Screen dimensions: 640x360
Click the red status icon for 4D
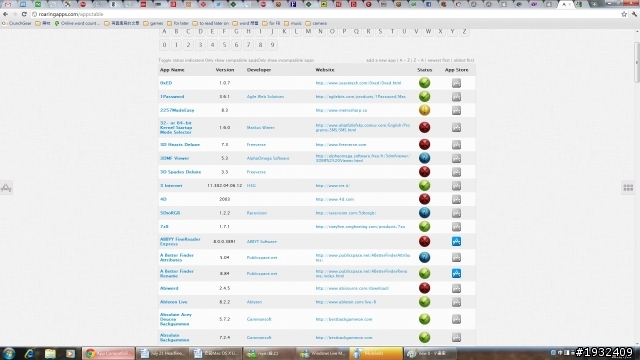pos(424,199)
